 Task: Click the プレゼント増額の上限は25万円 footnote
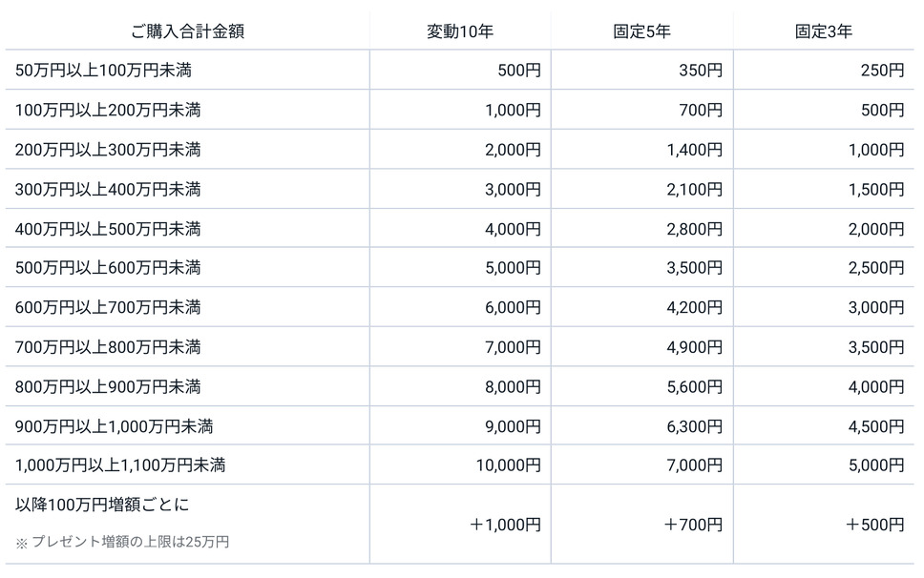123,542
